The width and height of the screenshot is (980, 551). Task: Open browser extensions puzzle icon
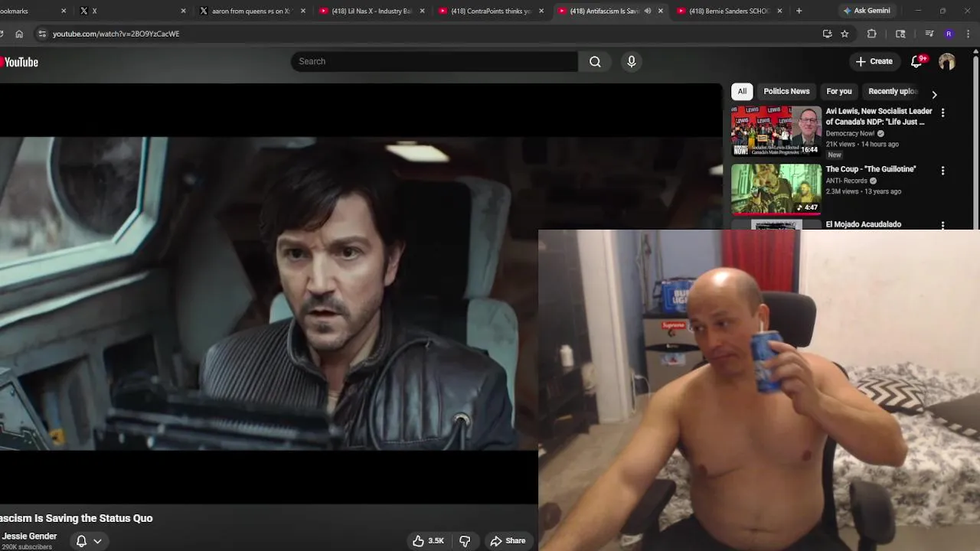[871, 34]
